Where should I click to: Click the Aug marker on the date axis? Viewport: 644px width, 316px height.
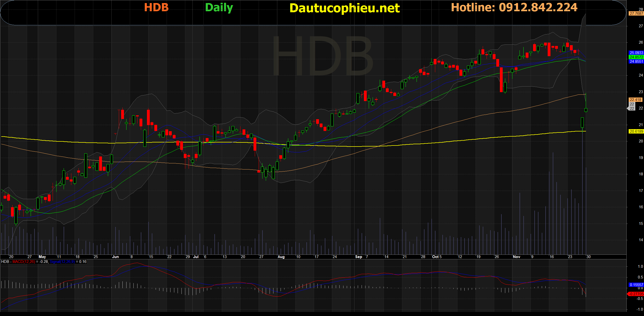pyautogui.click(x=281, y=257)
